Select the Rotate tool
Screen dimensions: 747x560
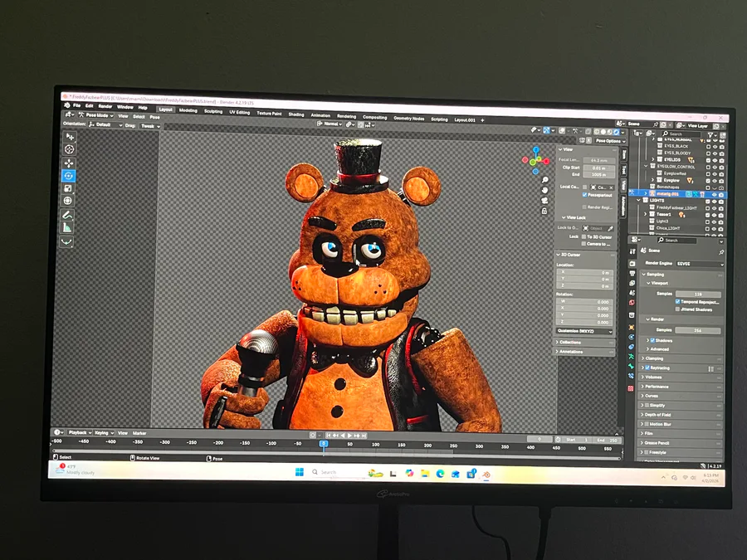pyautogui.click(x=69, y=176)
